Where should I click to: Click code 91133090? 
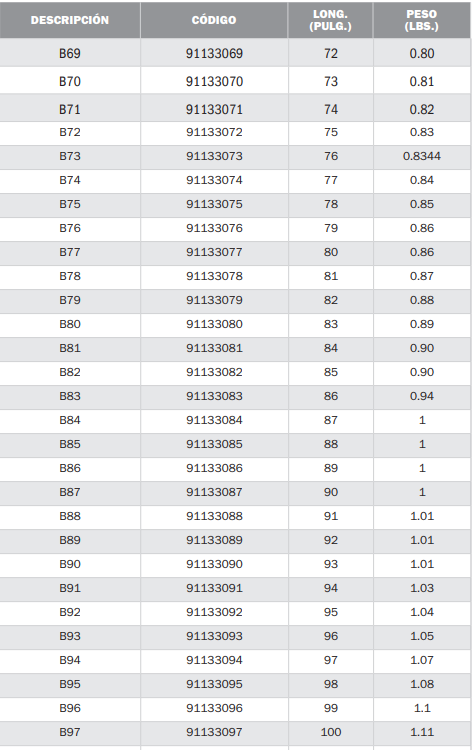tap(214, 564)
